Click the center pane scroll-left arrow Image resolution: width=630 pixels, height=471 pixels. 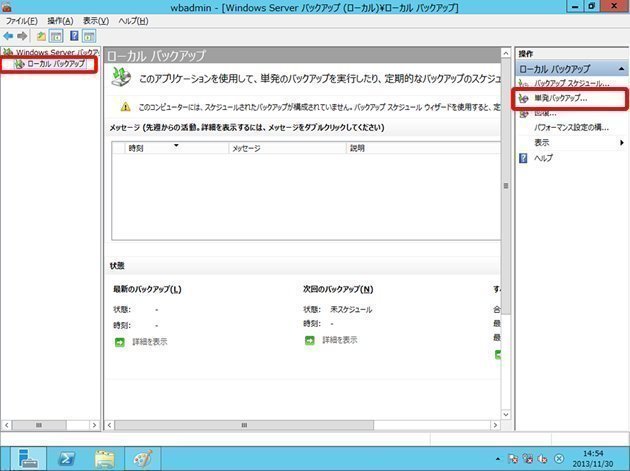110,425
